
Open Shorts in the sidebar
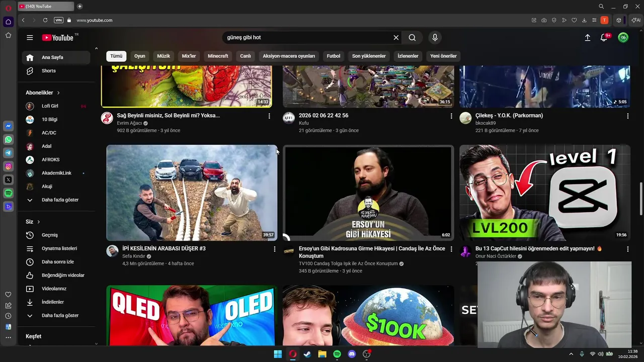pyautogui.click(x=56, y=71)
